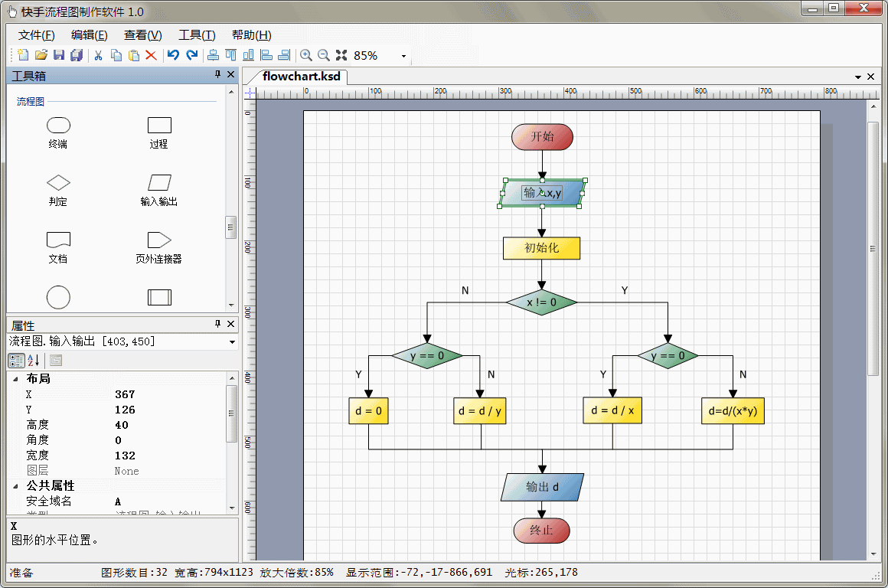Cut the selected shape with scissors icon
The image size is (888, 588).
pos(98,55)
